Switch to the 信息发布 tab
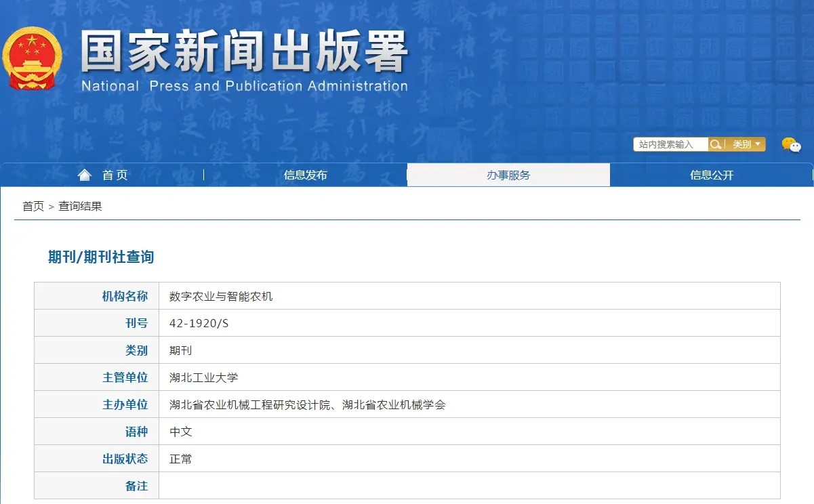The image size is (814, 504). (x=304, y=174)
